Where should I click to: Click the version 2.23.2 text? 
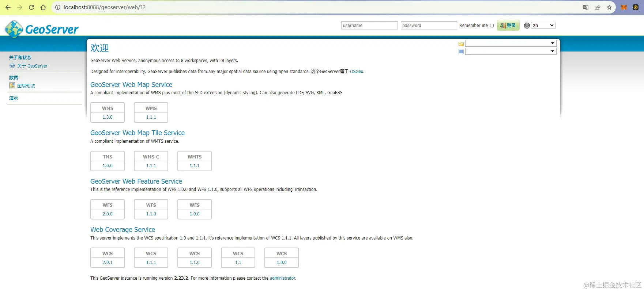click(181, 278)
